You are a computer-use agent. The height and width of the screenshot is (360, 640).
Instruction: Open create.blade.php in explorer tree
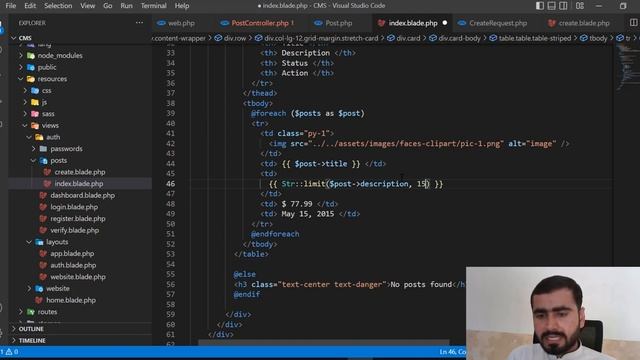click(x=80, y=172)
